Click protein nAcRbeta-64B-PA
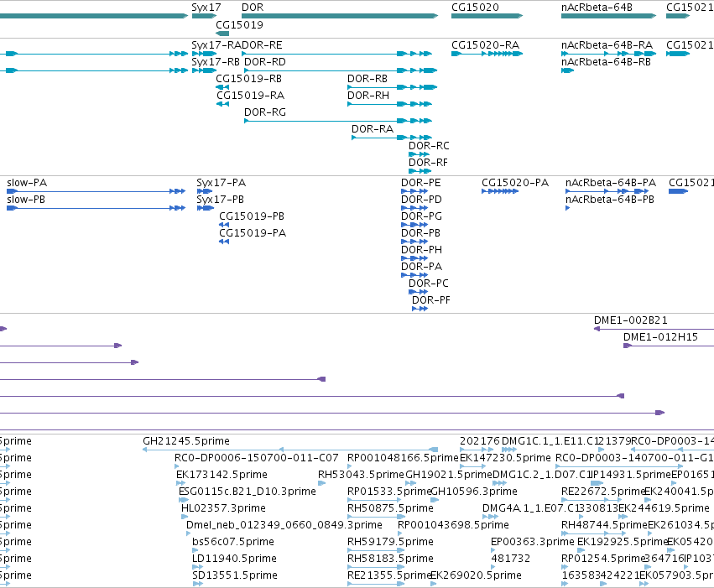714x588 pixels. (610, 183)
